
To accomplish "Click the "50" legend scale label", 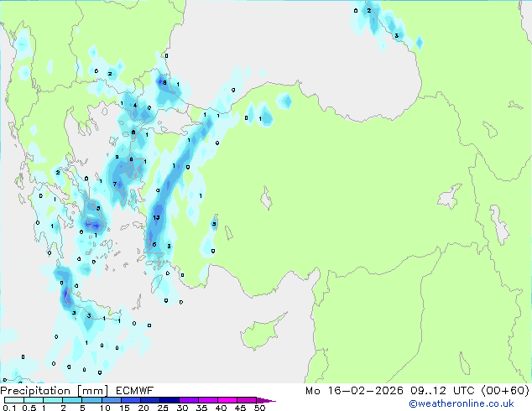I will pyautogui.click(x=260, y=408).
